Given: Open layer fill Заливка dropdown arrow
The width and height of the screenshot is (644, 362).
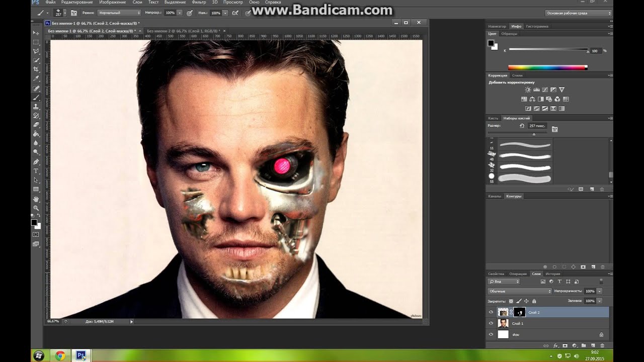Looking at the screenshot, I should [x=599, y=301].
